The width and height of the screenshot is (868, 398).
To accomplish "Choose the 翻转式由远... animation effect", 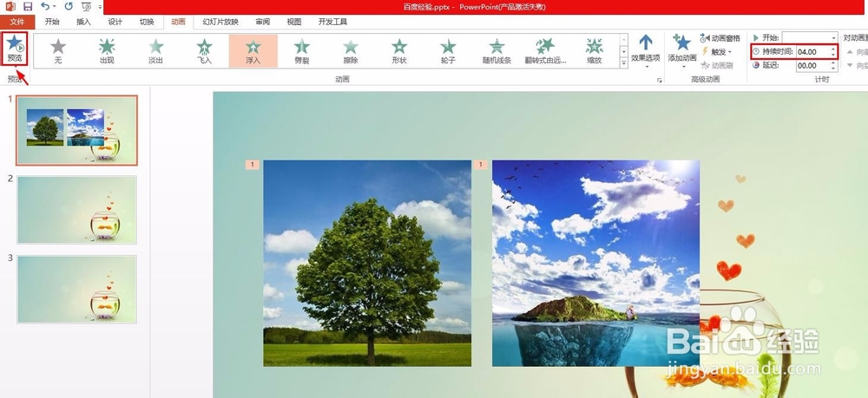I will click(545, 51).
